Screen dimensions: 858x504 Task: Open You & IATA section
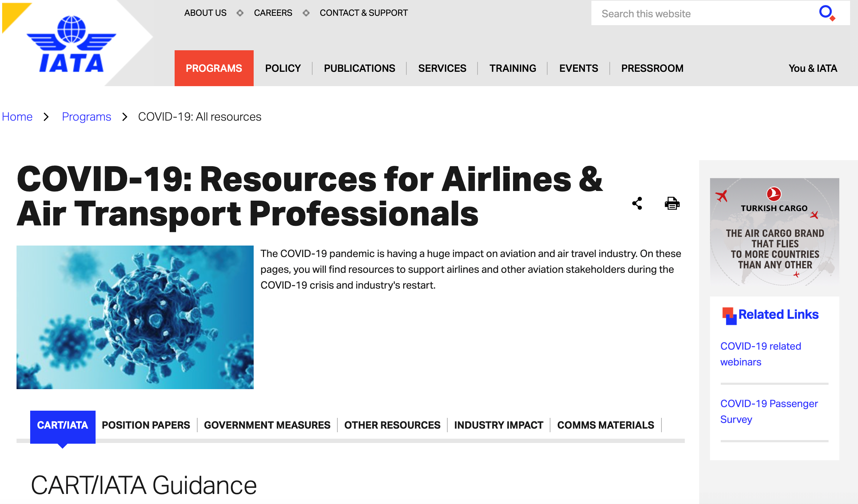click(x=813, y=68)
